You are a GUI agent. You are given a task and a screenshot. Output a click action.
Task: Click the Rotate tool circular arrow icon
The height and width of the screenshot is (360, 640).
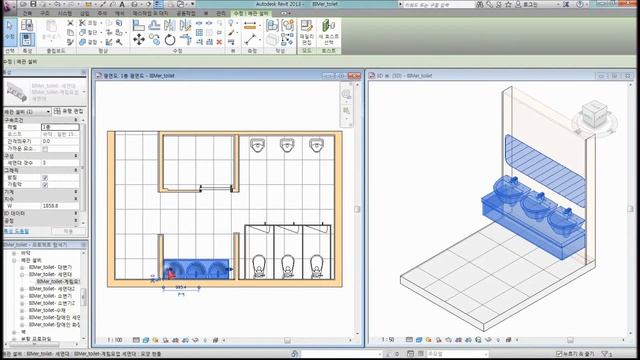170,40
